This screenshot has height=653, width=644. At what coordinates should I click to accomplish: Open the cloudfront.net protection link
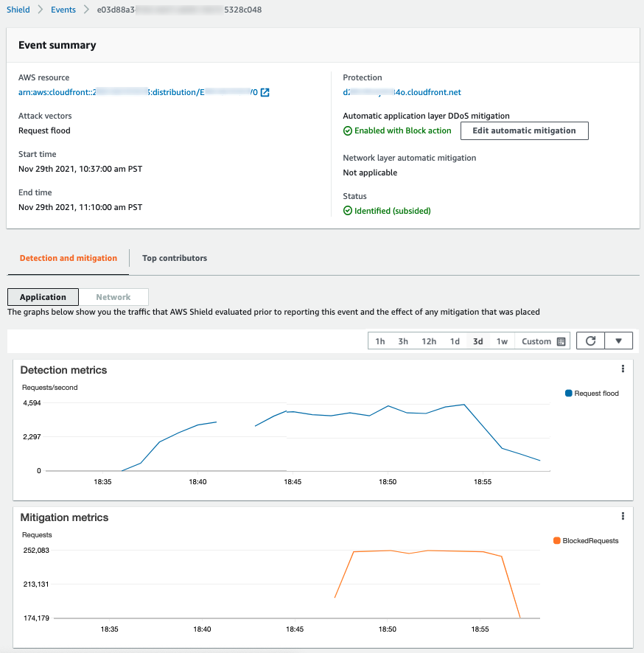coord(400,92)
